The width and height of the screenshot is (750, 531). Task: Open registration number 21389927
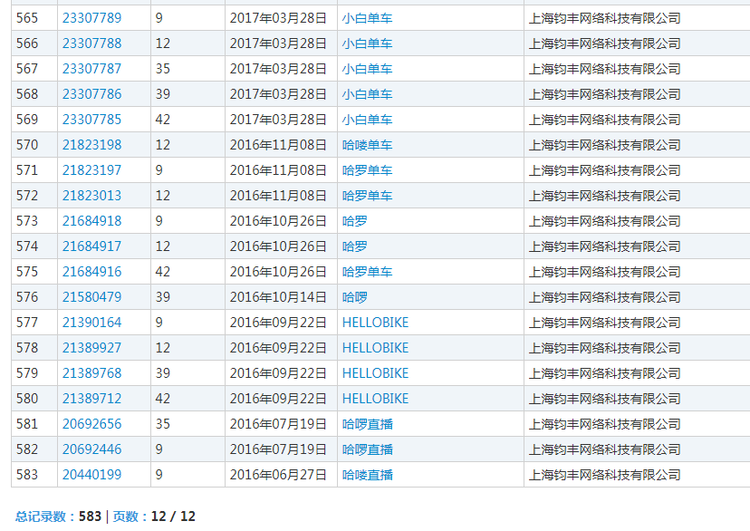(92, 348)
